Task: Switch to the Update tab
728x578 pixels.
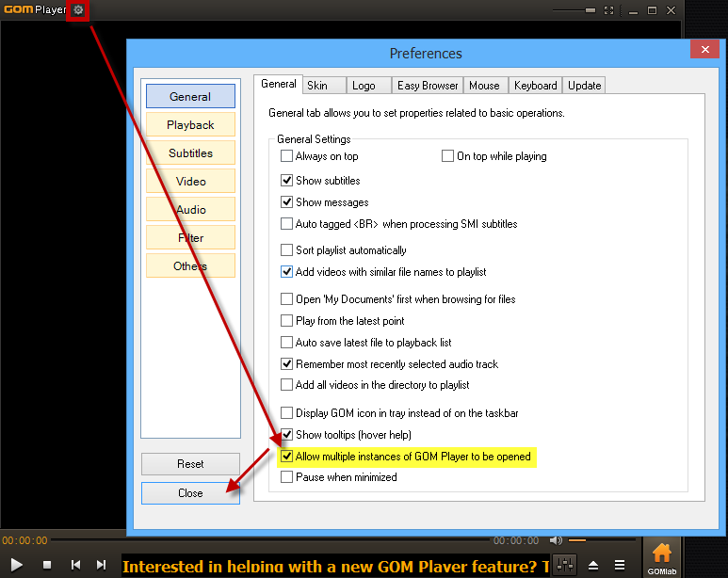Action: pyautogui.click(x=584, y=86)
